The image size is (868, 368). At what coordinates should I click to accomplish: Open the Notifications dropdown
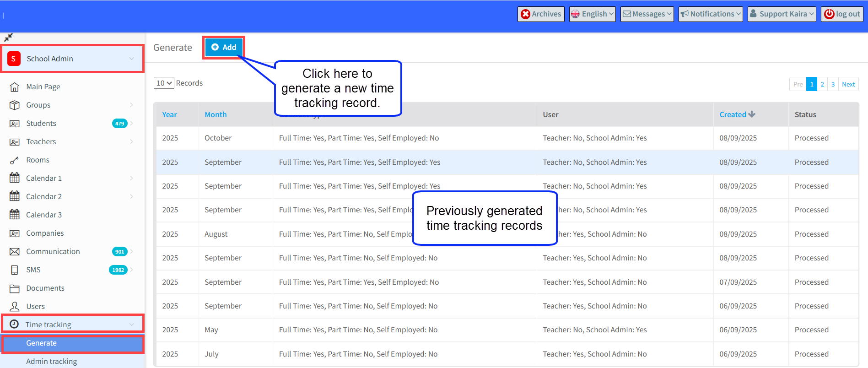pyautogui.click(x=710, y=14)
